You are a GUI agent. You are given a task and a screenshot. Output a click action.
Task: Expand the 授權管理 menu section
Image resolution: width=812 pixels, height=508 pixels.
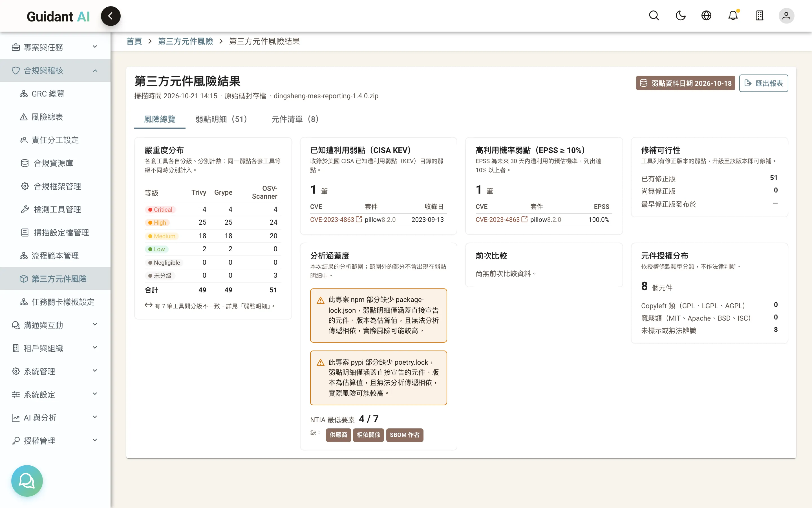tap(55, 441)
